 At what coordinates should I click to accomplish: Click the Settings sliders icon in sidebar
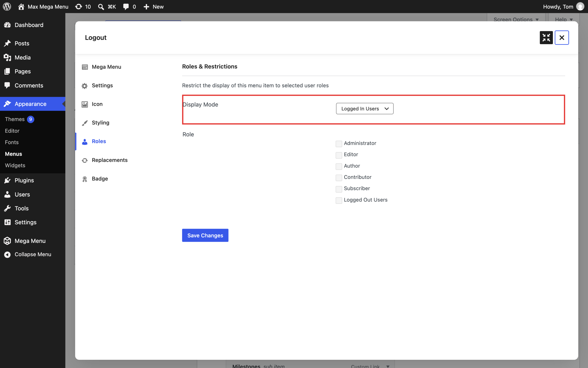click(7, 222)
